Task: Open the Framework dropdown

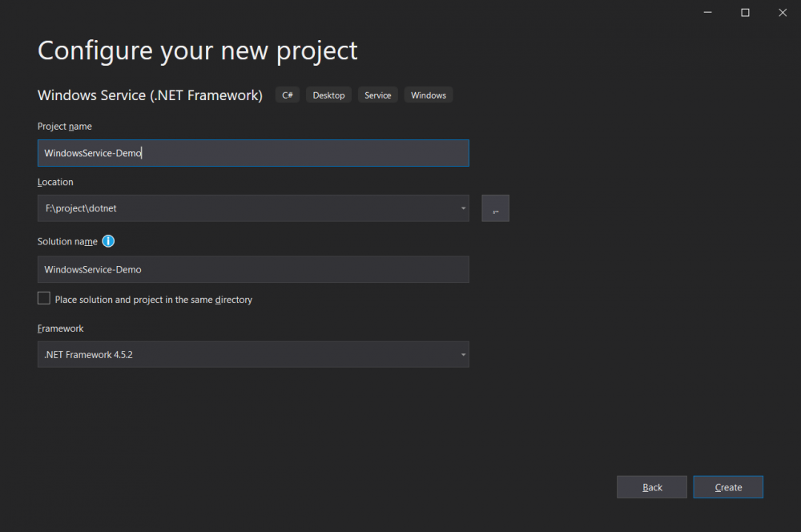Action: click(x=463, y=354)
